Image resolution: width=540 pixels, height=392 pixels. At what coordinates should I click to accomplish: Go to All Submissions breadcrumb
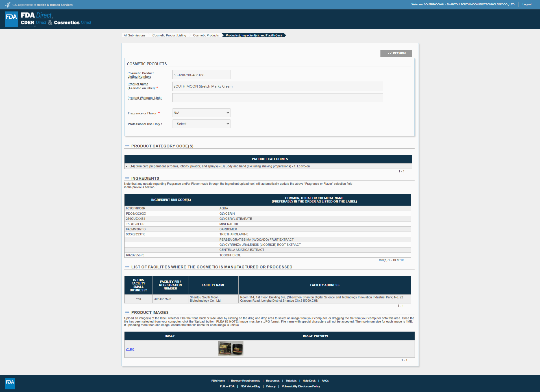(x=134, y=35)
